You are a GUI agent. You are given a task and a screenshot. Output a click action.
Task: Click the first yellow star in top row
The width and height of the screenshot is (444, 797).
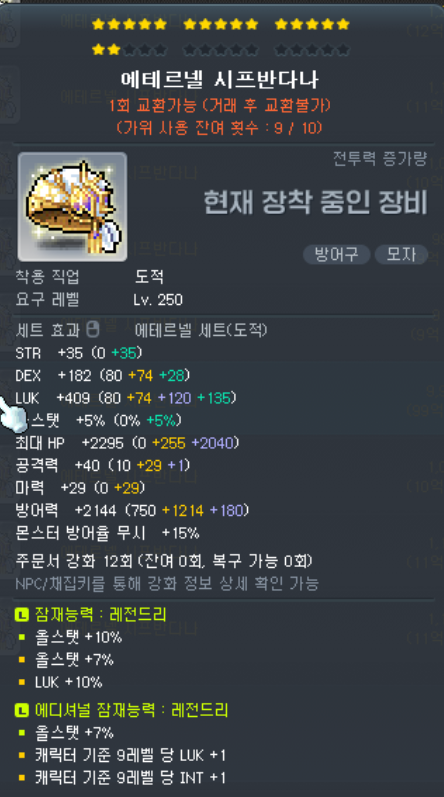(x=99, y=24)
